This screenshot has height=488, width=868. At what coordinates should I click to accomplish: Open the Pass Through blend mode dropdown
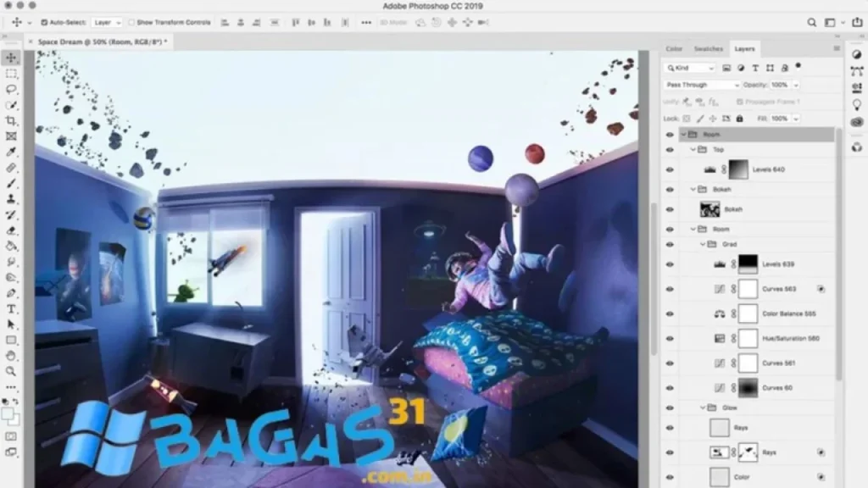tap(702, 85)
